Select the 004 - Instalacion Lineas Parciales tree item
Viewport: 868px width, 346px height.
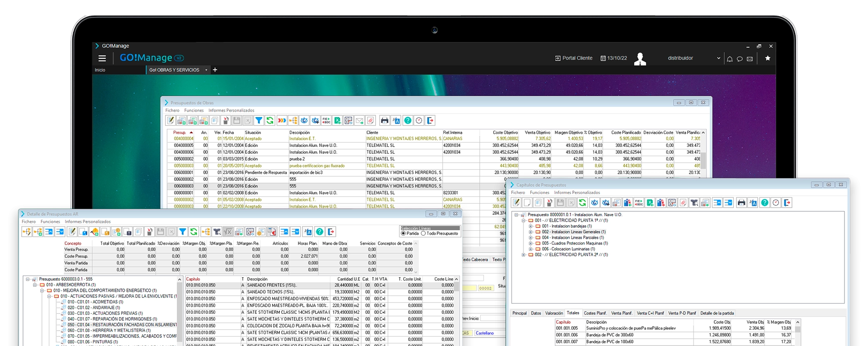click(573, 237)
